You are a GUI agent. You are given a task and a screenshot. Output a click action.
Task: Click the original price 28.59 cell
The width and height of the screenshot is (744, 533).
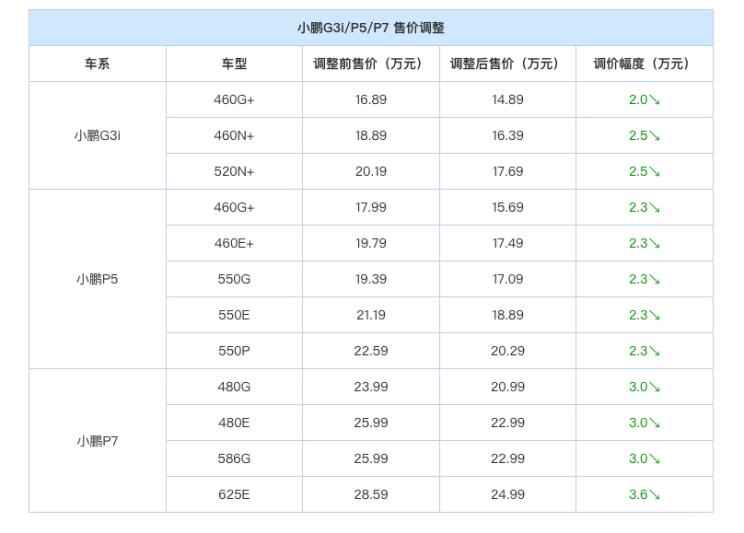(370, 495)
